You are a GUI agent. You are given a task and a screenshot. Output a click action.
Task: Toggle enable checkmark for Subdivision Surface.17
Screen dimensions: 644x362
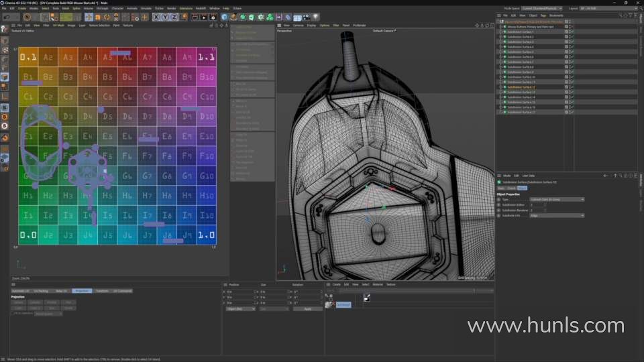572,112
